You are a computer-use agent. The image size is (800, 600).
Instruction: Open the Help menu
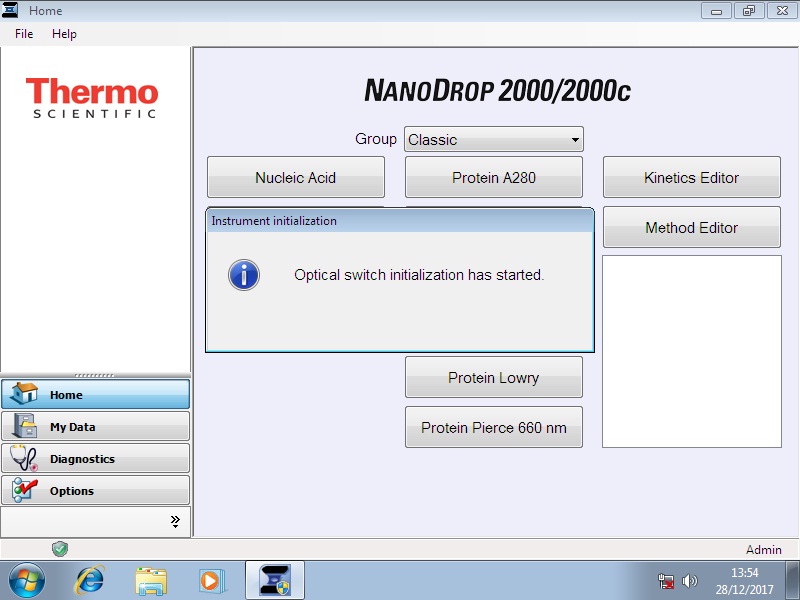(64, 34)
